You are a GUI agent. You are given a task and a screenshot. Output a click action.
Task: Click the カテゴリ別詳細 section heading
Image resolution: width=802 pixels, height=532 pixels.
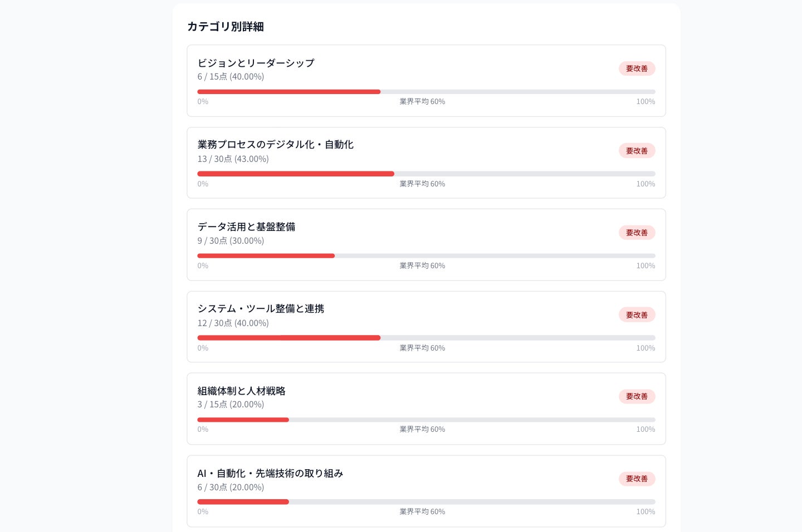226,27
